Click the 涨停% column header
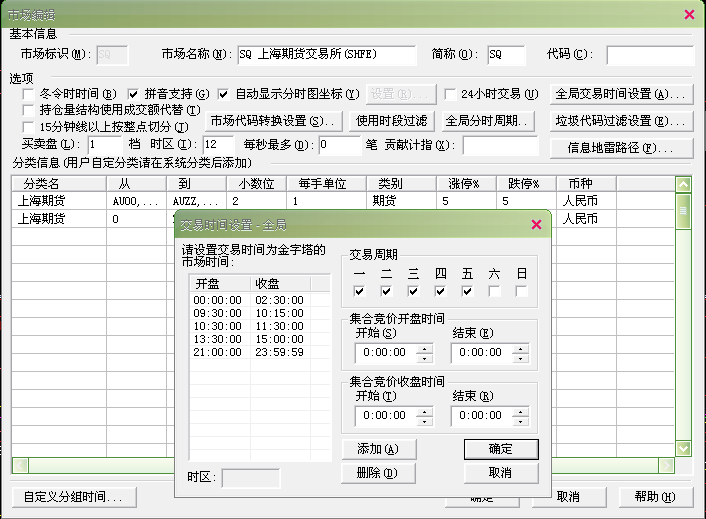The image size is (706, 519). point(466,184)
